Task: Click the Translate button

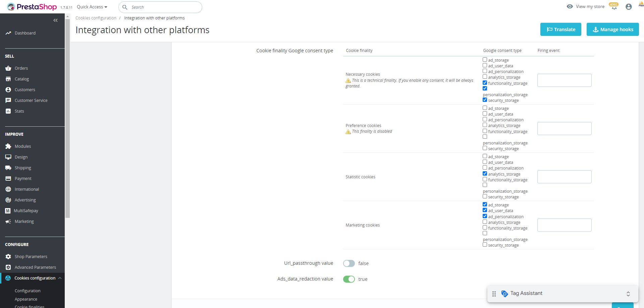Action: [x=560, y=29]
